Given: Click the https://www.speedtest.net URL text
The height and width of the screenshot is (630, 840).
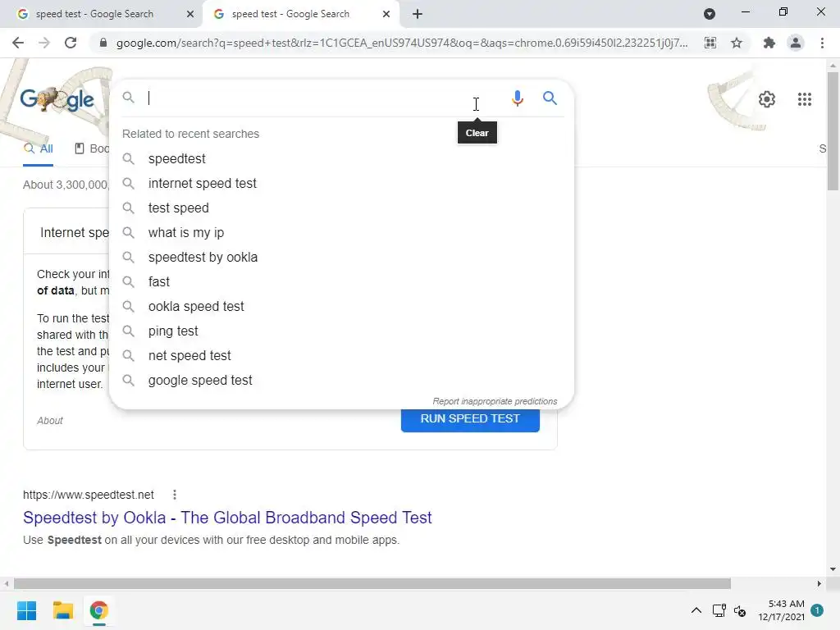Looking at the screenshot, I should click(x=89, y=495).
